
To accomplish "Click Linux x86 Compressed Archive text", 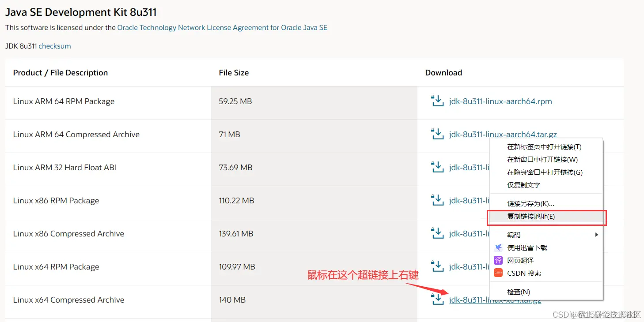I will (x=68, y=234).
